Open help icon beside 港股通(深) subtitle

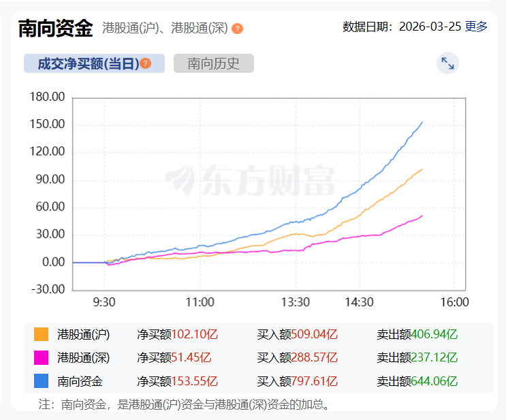[237, 29]
